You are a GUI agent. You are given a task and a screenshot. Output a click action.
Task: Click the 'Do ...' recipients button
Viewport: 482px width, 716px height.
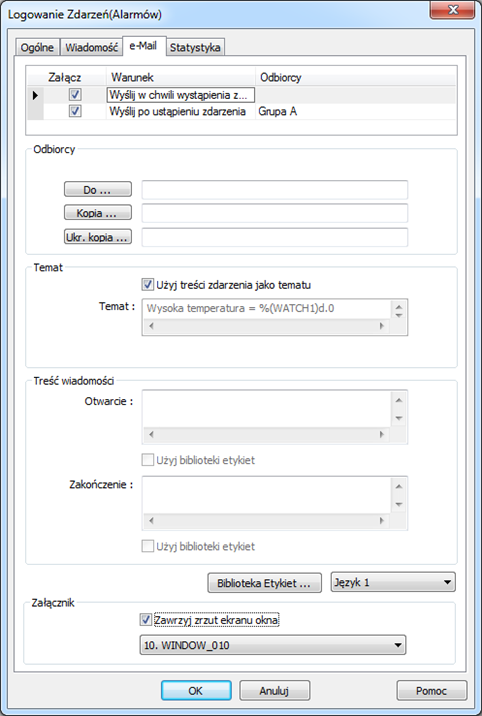[x=98, y=190]
